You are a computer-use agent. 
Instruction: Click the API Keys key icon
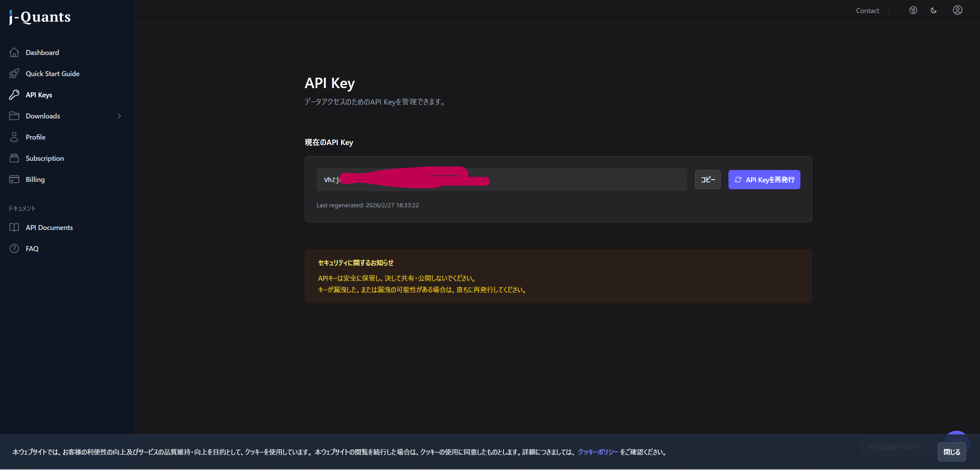pyautogui.click(x=14, y=95)
